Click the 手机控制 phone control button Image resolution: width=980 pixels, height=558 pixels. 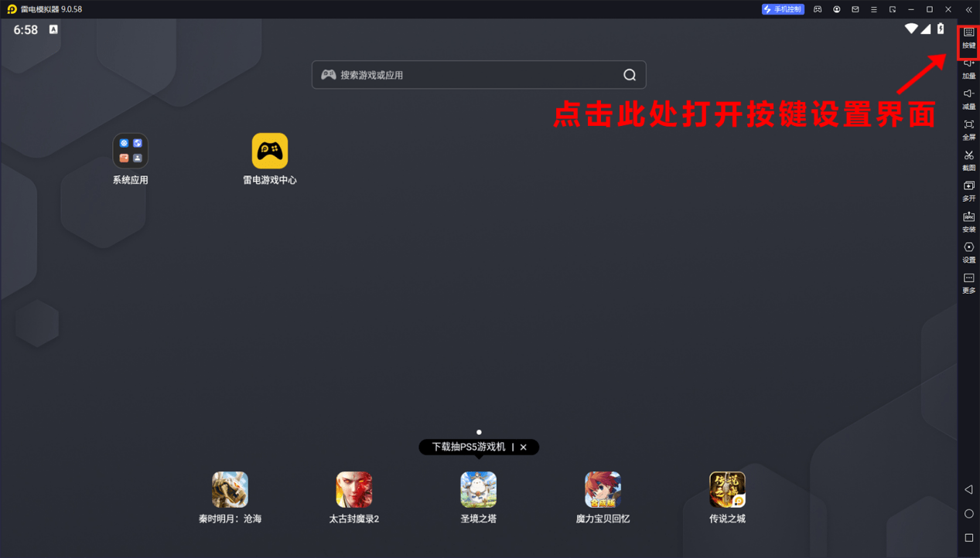(x=783, y=9)
